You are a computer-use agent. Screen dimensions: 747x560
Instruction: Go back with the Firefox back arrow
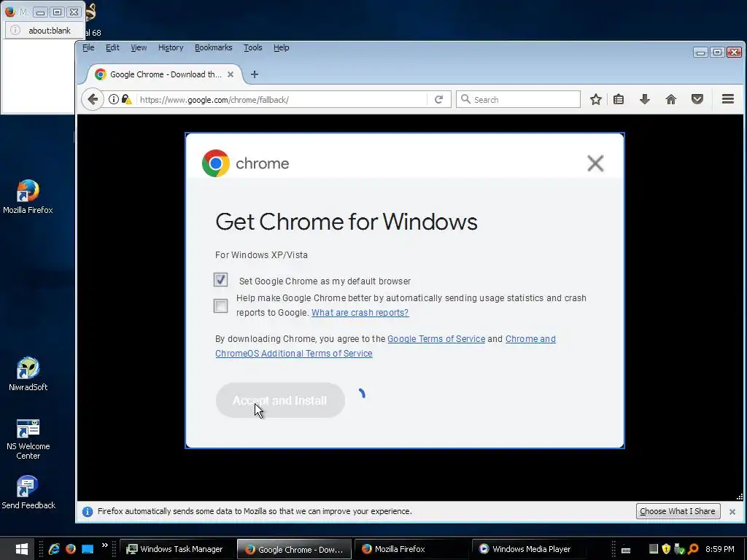click(x=93, y=99)
